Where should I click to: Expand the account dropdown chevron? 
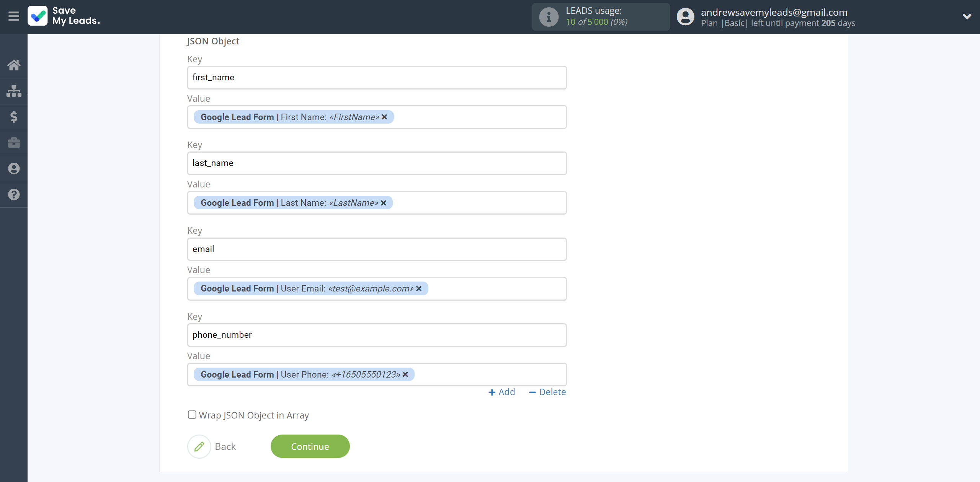pyautogui.click(x=967, y=16)
